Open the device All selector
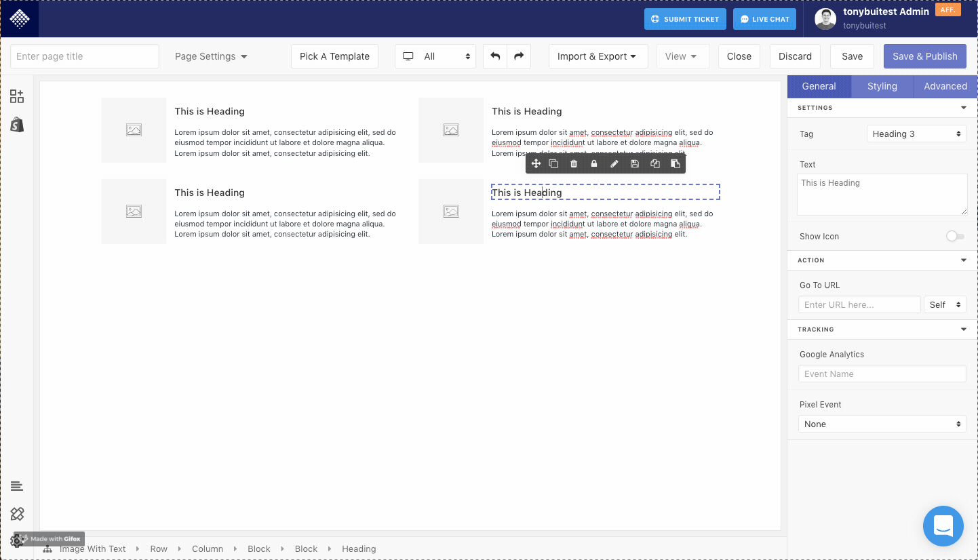978x560 pixels. 435,56
